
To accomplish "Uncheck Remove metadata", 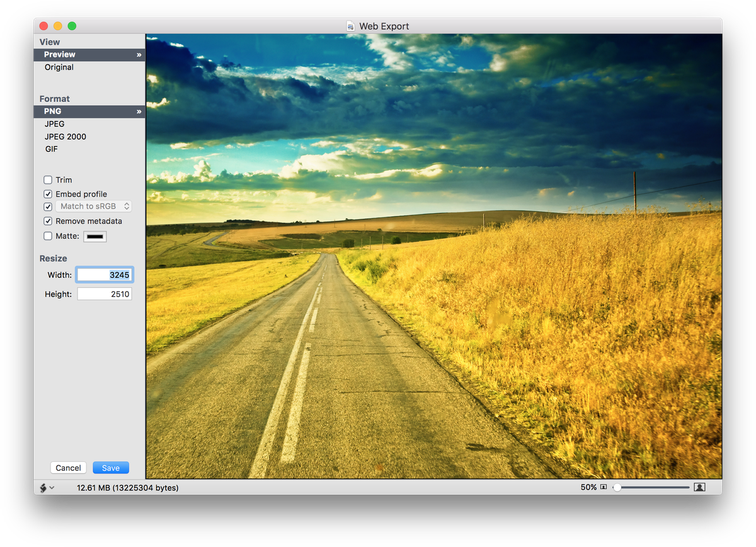I will click(48, 221).
